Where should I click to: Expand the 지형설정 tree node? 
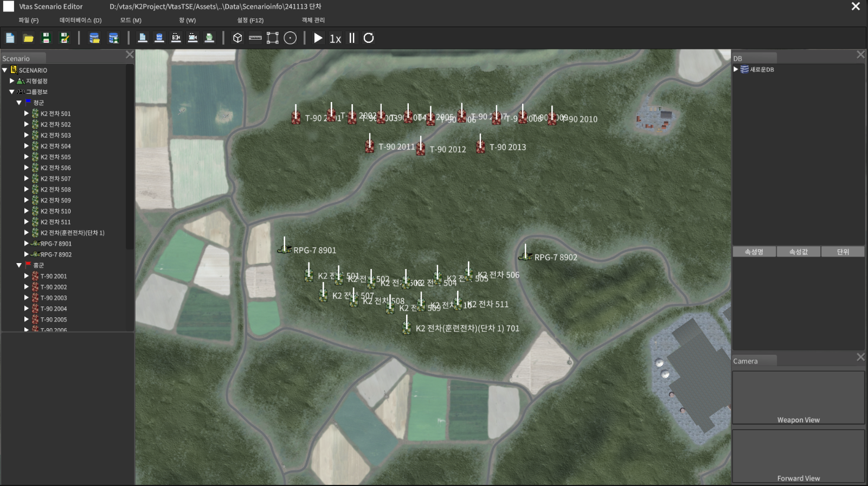coord(12,81)
